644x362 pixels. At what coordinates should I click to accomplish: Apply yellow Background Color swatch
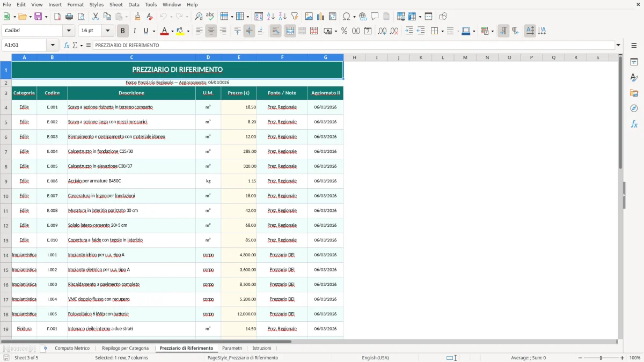point(180,31)
